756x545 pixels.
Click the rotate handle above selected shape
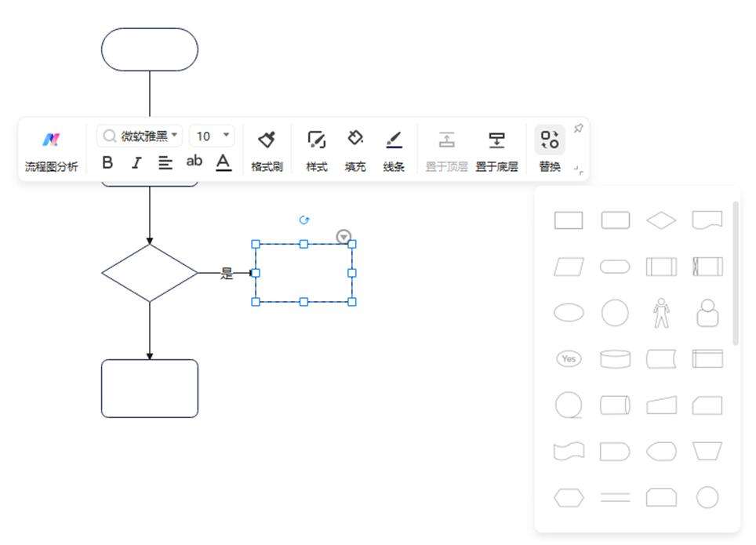tap(304, 220)
